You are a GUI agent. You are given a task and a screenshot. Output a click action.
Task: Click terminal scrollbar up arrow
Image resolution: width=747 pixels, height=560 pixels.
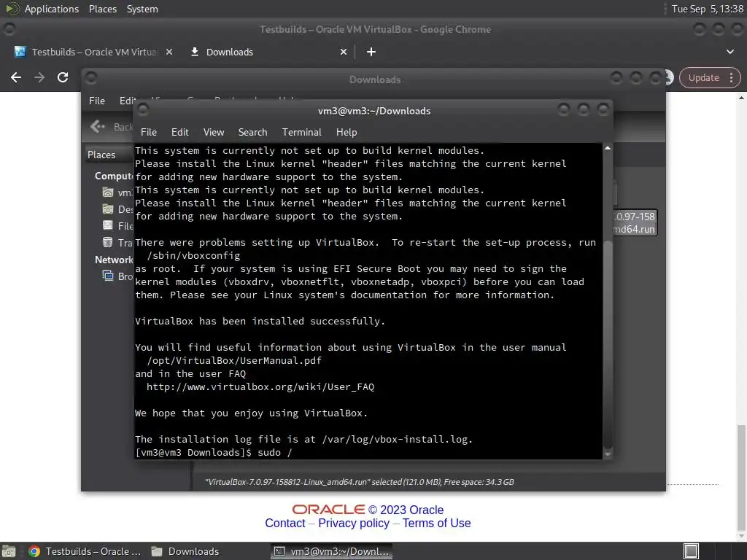[608, 148]
